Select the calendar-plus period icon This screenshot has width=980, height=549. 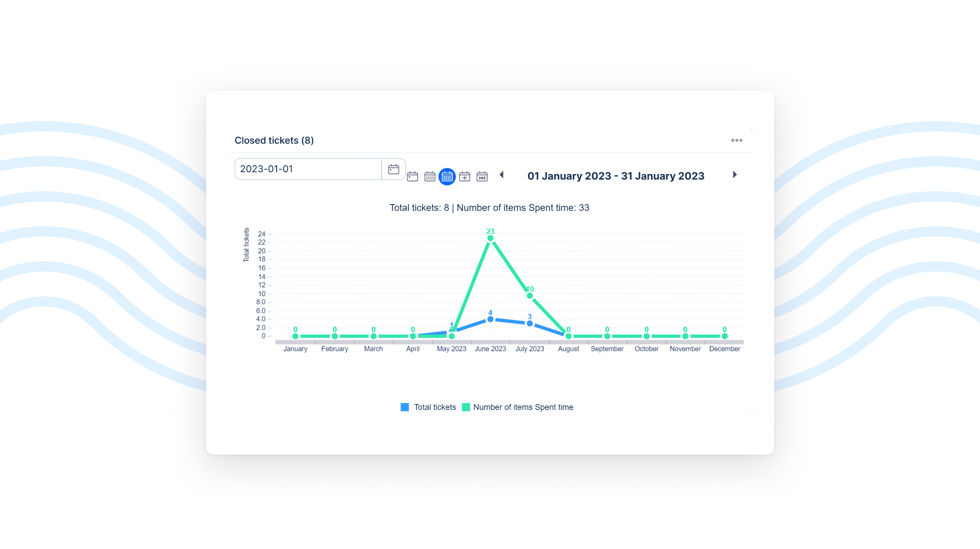pos(464,177)
